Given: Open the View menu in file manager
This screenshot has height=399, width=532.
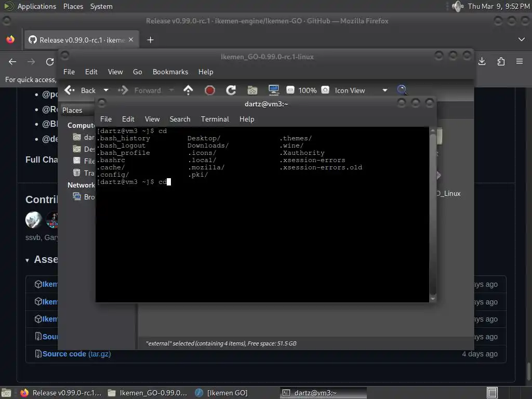Looking at the screenshot, I should click(x=115, y=72).
